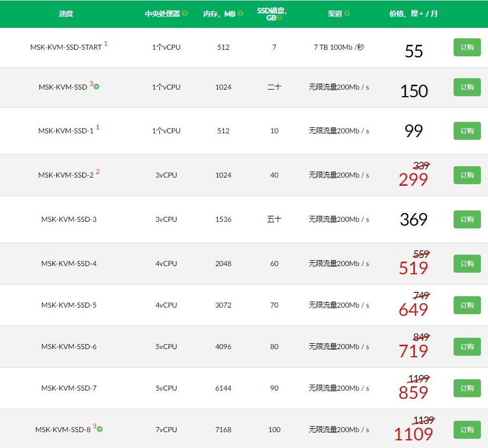Click 订购 for the MSK-KVM-SSD-8 plan

point(467,429)
